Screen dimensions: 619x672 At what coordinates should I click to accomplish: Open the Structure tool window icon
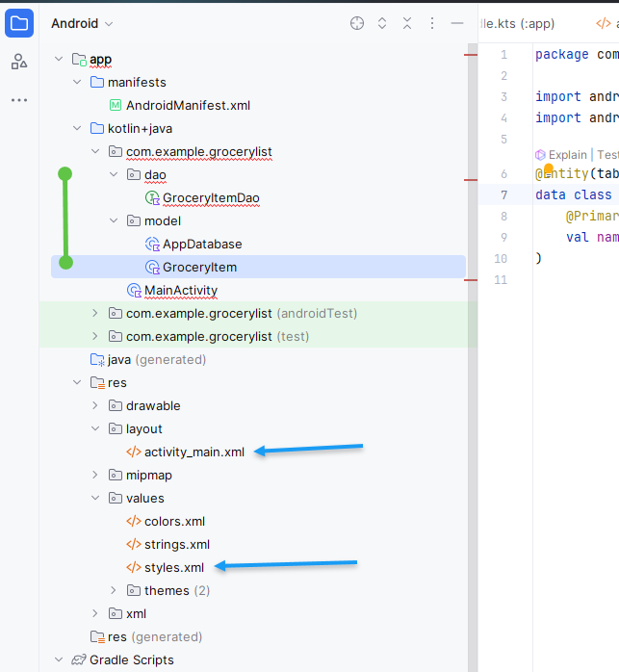pyautogui.click(x=19, y=63)
